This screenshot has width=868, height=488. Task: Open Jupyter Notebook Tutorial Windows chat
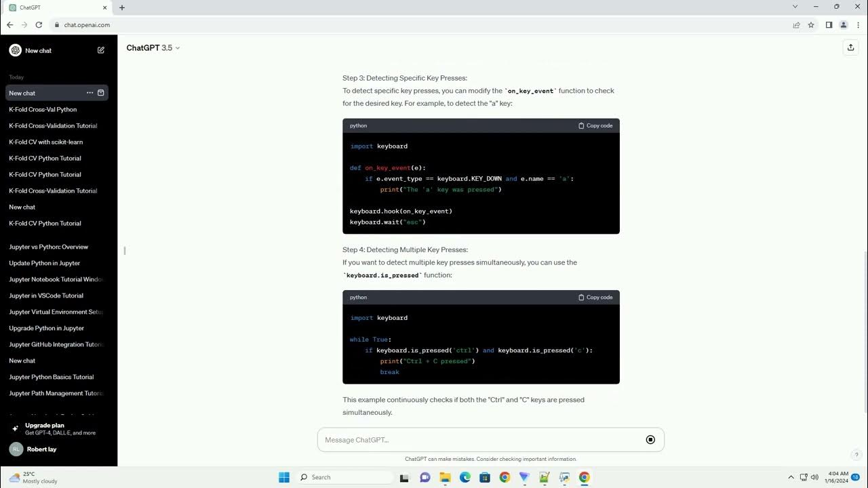56,279
